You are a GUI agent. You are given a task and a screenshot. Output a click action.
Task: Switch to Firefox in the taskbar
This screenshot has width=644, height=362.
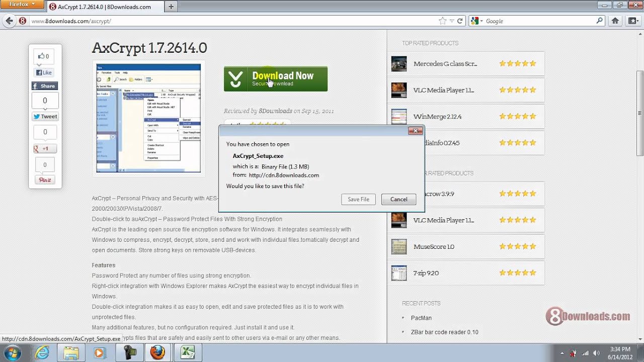157,353
